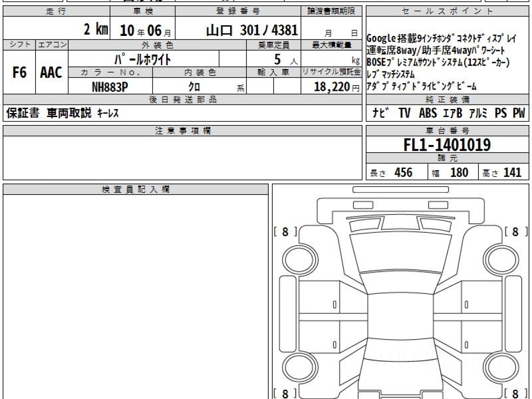Select ABS in equipment row
This screenshot has height=399, width=532.
click(x=428, y=113)
